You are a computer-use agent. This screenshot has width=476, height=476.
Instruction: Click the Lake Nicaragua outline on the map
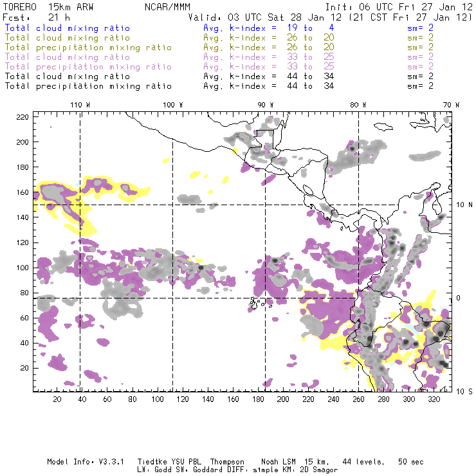(x=308, y=190)
